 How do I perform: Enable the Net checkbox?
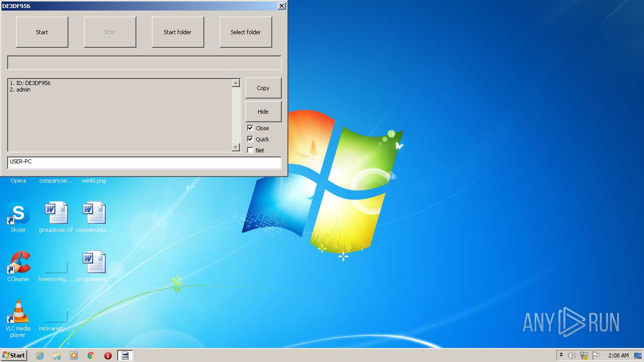250,150
